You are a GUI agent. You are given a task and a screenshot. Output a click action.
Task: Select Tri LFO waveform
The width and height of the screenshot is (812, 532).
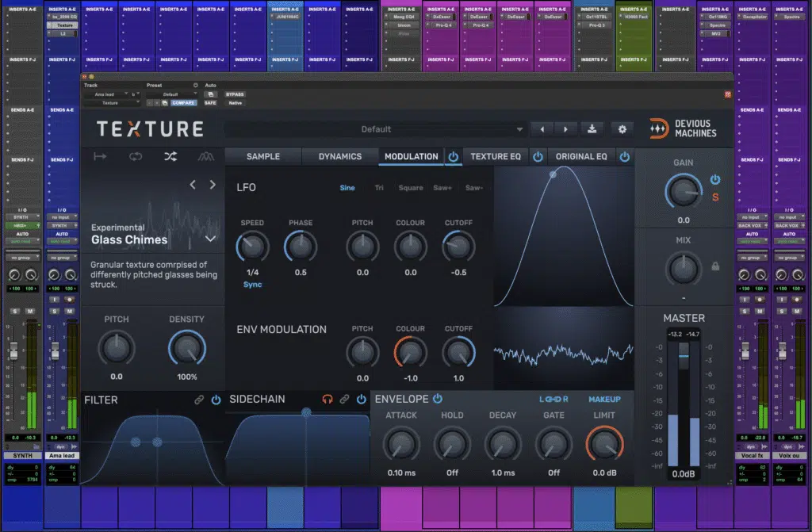pyautogui.click(x=379, y=188)
